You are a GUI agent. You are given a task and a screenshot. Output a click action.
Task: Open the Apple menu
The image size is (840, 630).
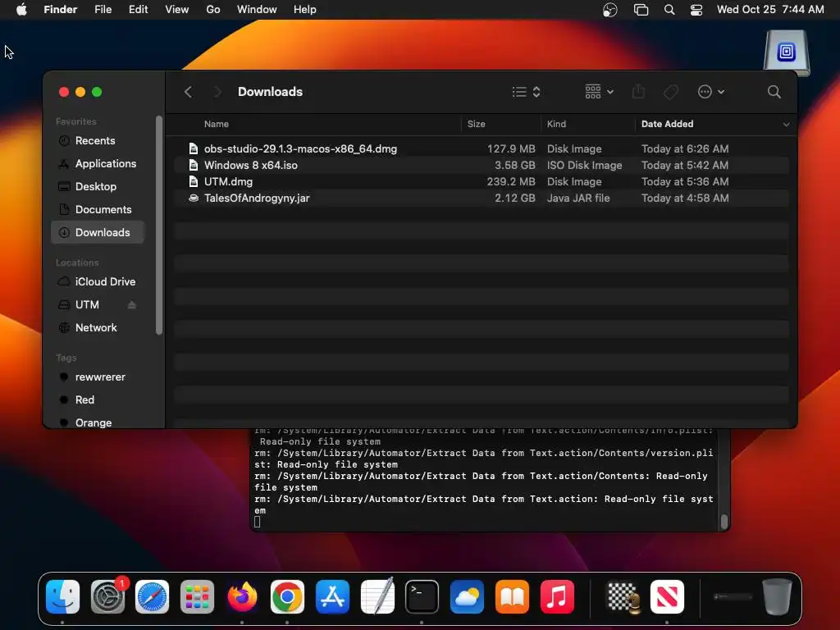coord(21,10)
